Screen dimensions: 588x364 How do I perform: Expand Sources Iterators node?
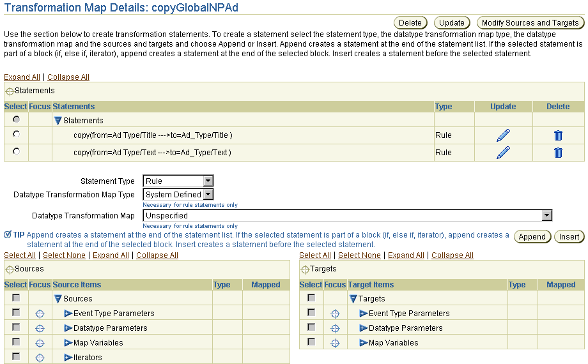point(68,357)
